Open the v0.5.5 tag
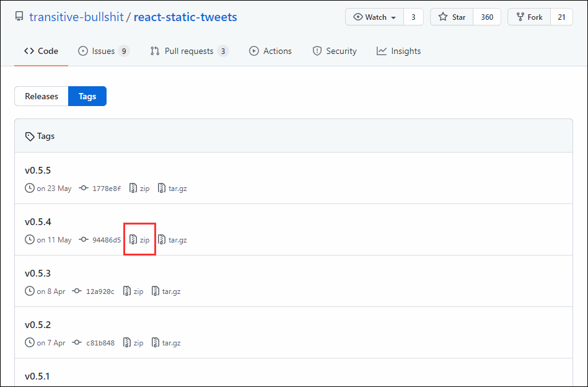 tap(38, 171)
